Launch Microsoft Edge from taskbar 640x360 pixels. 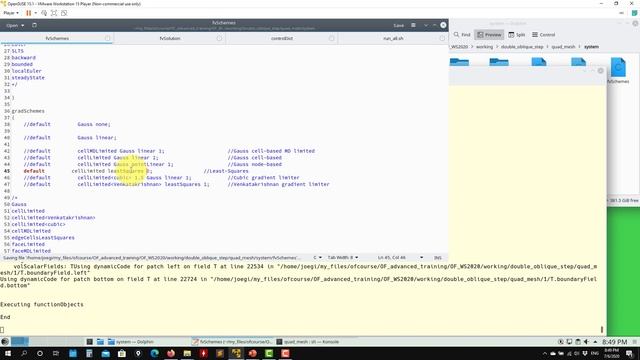[x=154, y=353]
